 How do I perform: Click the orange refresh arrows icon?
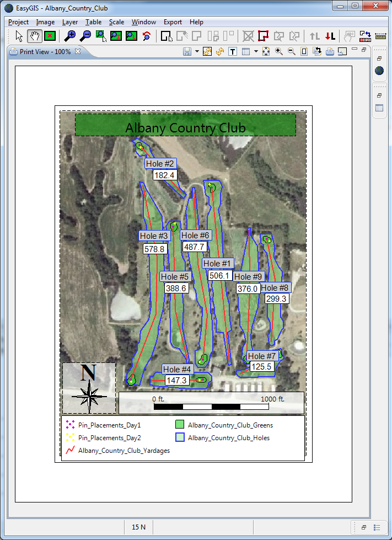[x=220, y=52]
